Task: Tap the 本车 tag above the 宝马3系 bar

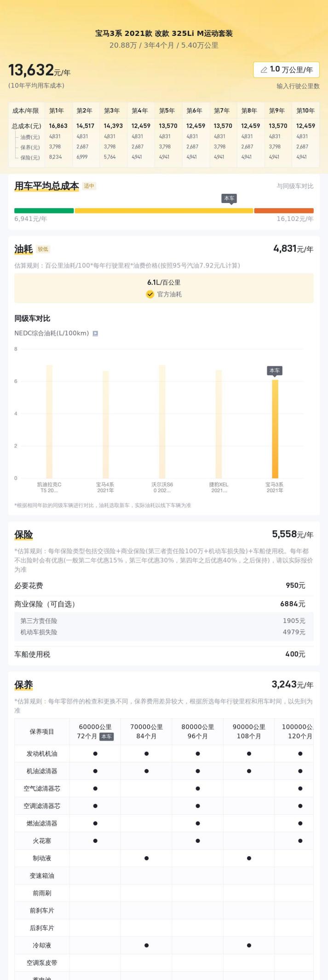Action: point(275,371)
